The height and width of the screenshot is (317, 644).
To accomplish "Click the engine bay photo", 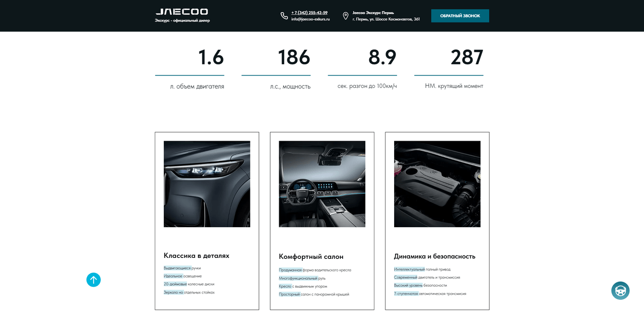I will click(x=437, y=184).
